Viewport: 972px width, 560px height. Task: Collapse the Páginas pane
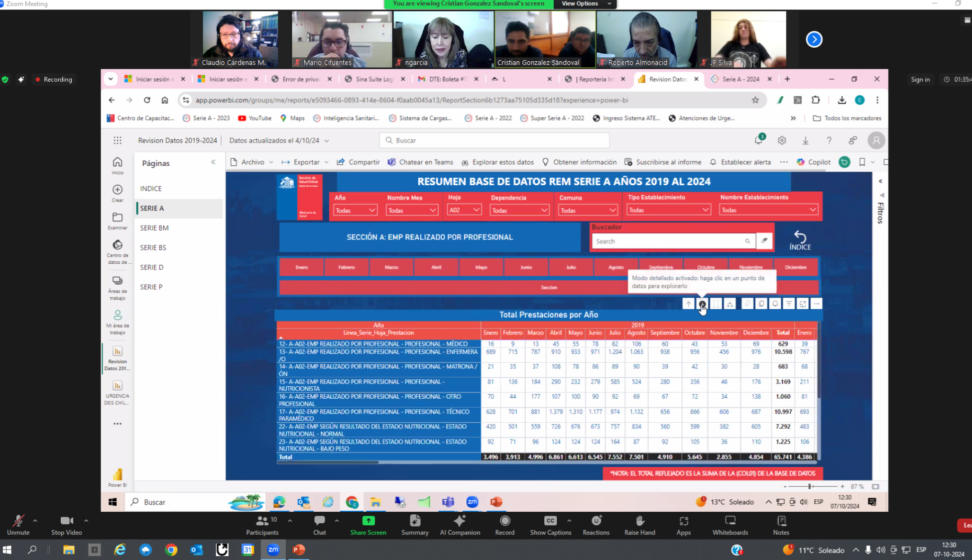pos(213,162)
